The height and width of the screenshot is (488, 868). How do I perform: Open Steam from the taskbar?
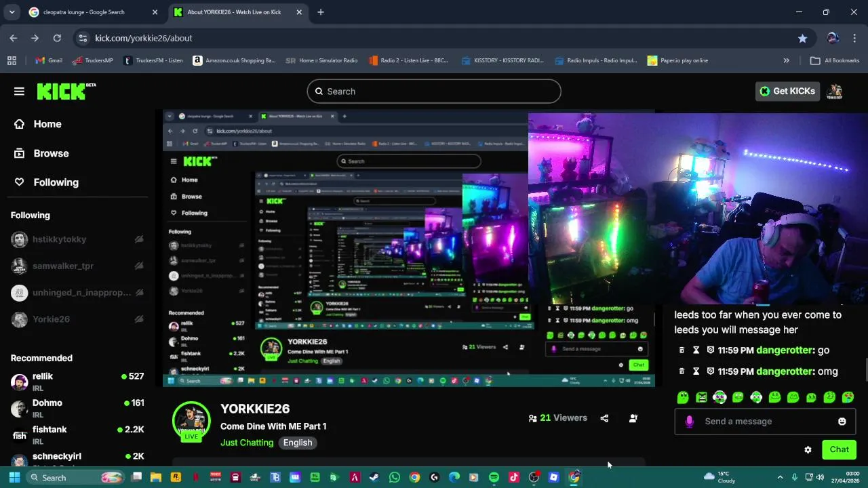pyautogui.click(x=374, y=477)
